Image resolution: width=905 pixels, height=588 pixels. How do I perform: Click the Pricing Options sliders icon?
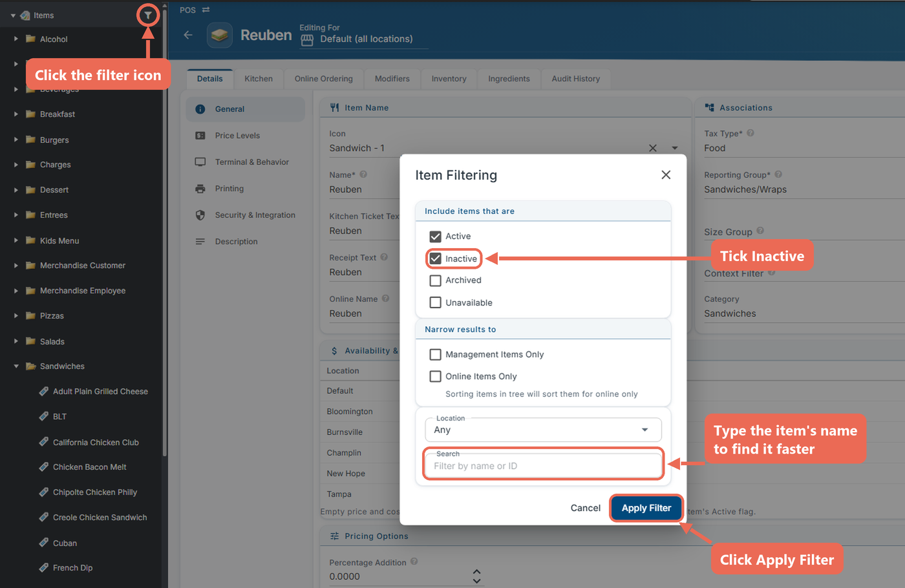pos(334,536)
